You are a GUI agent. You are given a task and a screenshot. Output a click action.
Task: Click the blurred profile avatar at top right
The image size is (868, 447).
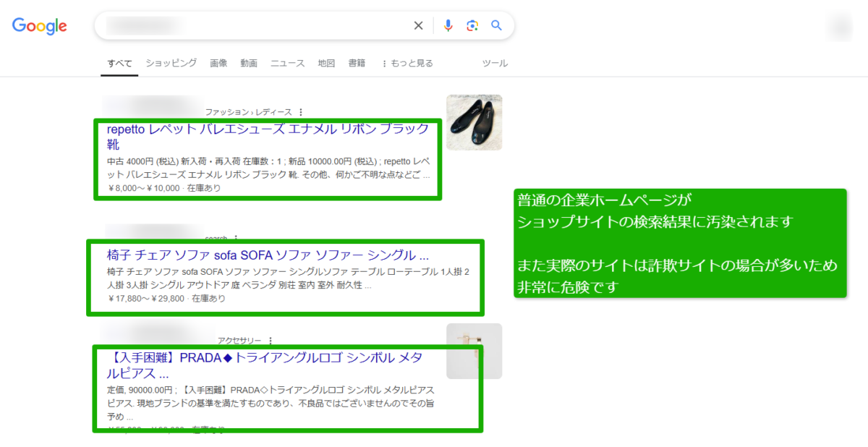[841, 26]
